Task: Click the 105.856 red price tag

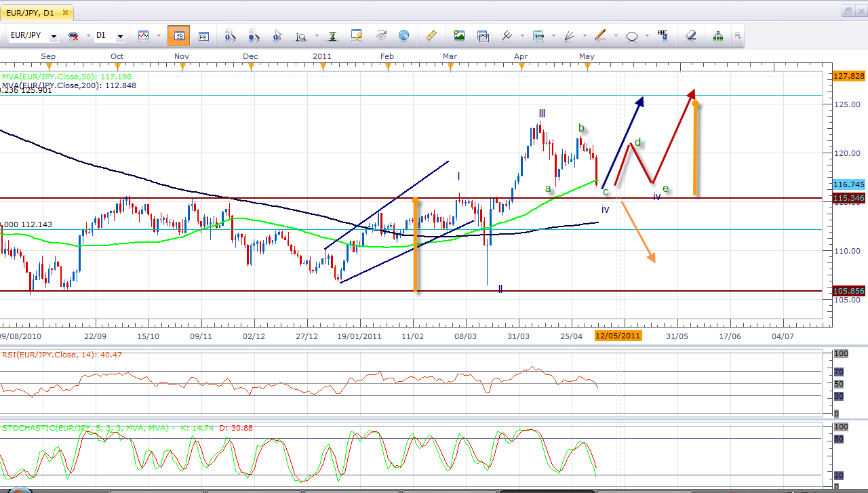Action: tap(848, 291)
